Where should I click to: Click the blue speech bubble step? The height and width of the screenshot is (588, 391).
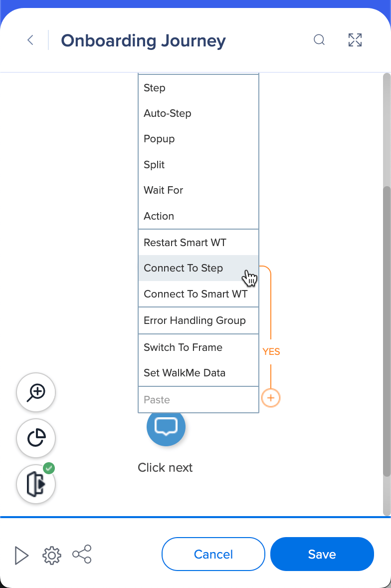166,427
